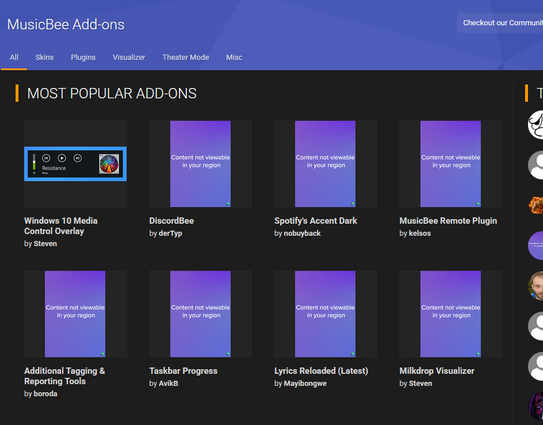543x425 pixels.
Task: Click the Taskbar Progress title link
Action: (183, 371)
